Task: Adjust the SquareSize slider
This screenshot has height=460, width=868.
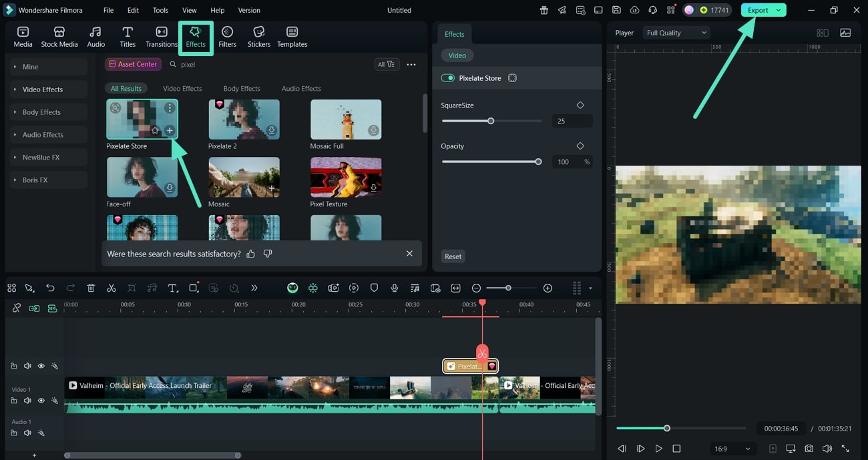Action: [x=491, y=121]
